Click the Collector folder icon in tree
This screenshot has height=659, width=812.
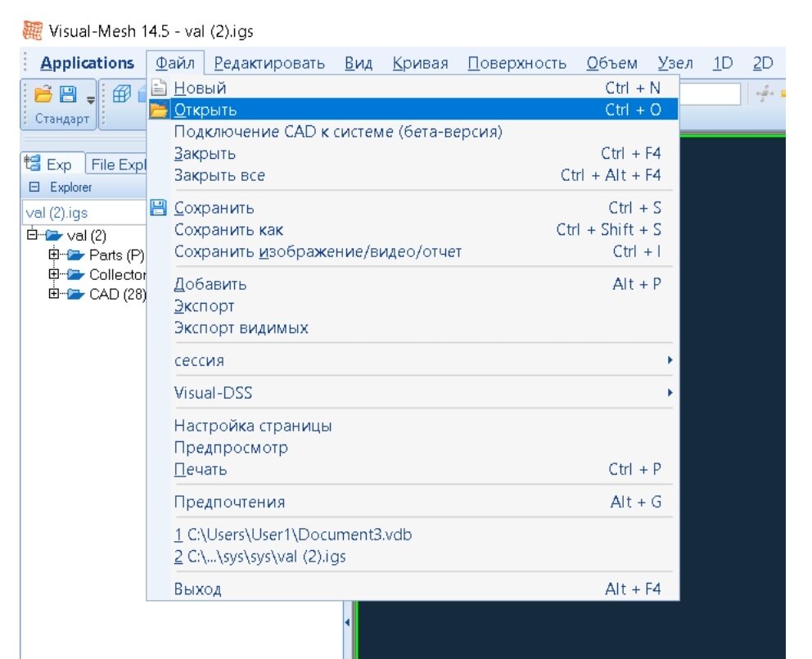point(75,274)
